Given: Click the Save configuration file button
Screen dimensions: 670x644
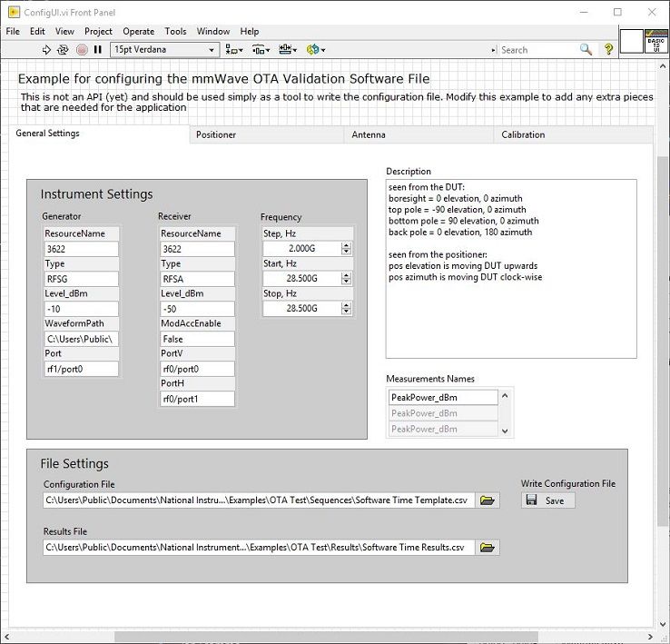Looking at the screenshot, I should pyautogui.click(x=547, y=500).
